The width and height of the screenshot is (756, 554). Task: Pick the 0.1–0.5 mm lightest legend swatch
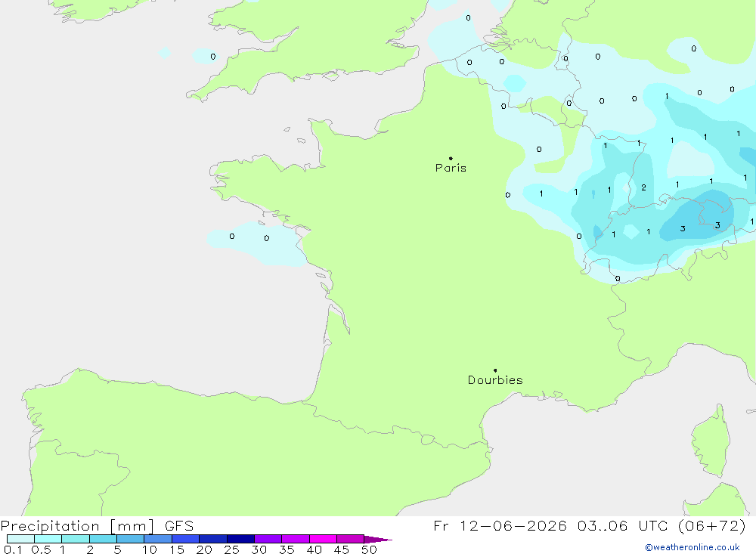(20, 539)
